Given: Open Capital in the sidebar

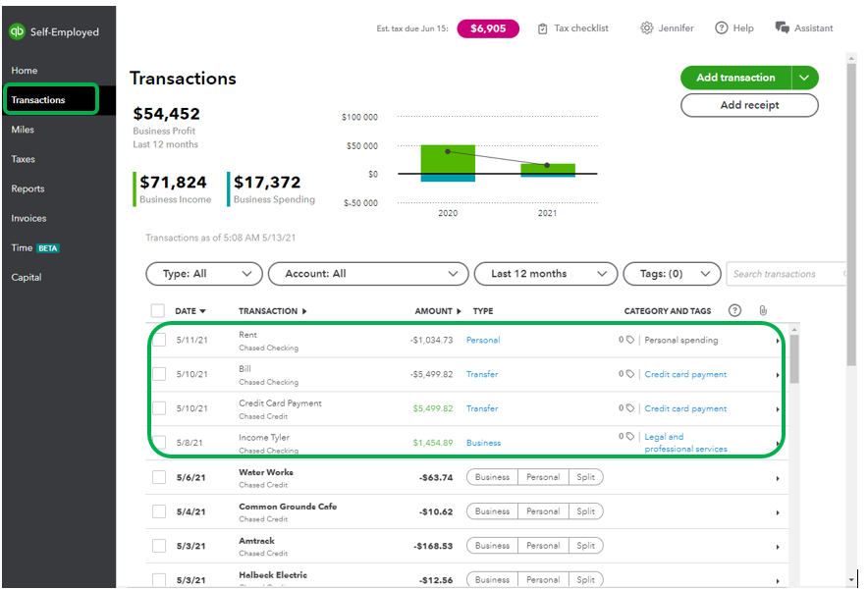Looking at the screenshot, I should coord(26,277).
